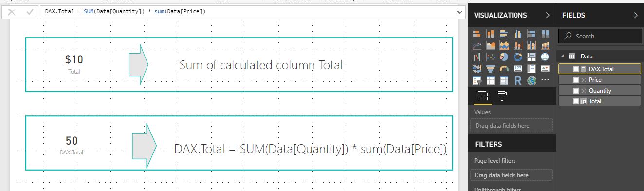The image size is (644, 191).
Task: Select the Ribbon chart visual
Action: [x=545, y=45]
